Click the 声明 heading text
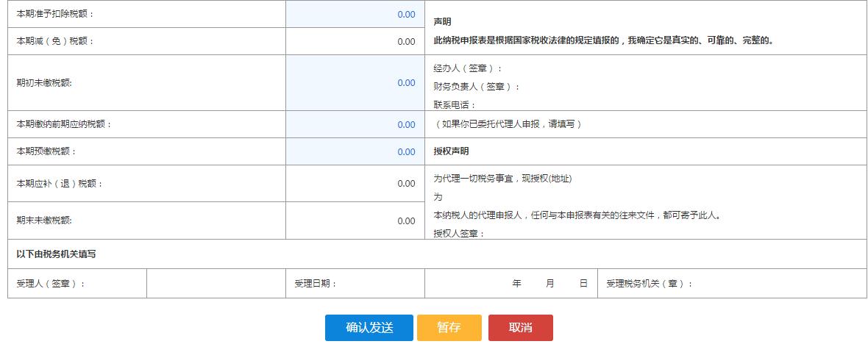Screen dimensions: 868x344 [x=443, y=23]
